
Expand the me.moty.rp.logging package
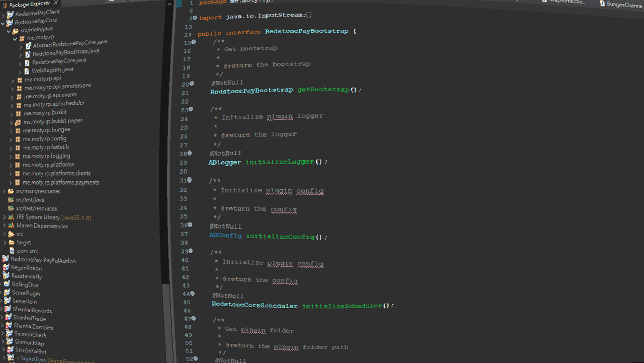pos(11,157)
